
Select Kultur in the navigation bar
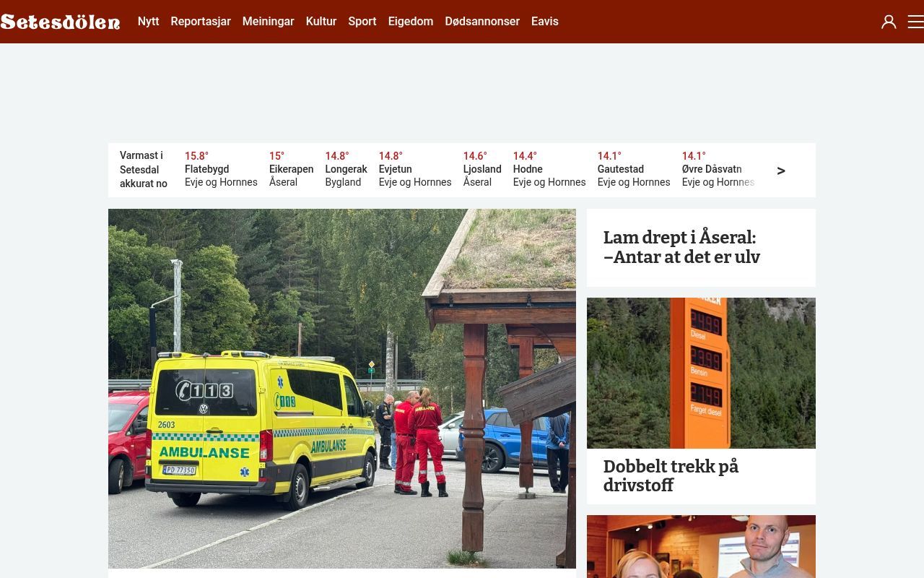click(x=321, y=22)
